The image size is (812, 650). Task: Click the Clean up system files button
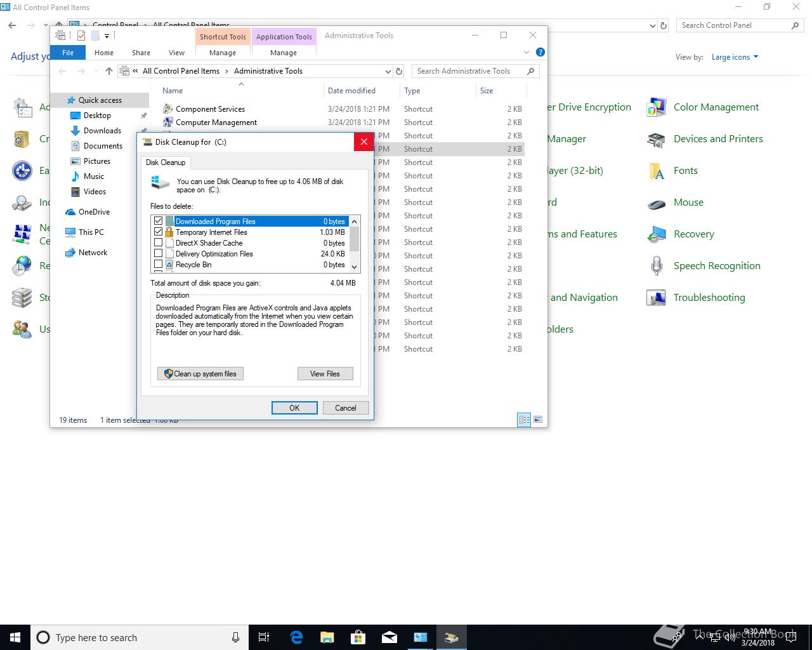click(x=200, y=374)
